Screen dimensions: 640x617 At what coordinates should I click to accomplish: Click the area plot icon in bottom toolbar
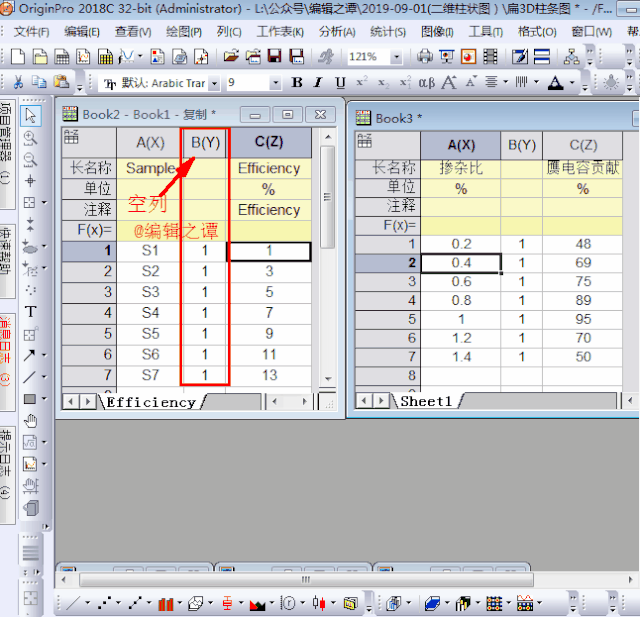tap(256, 604)
